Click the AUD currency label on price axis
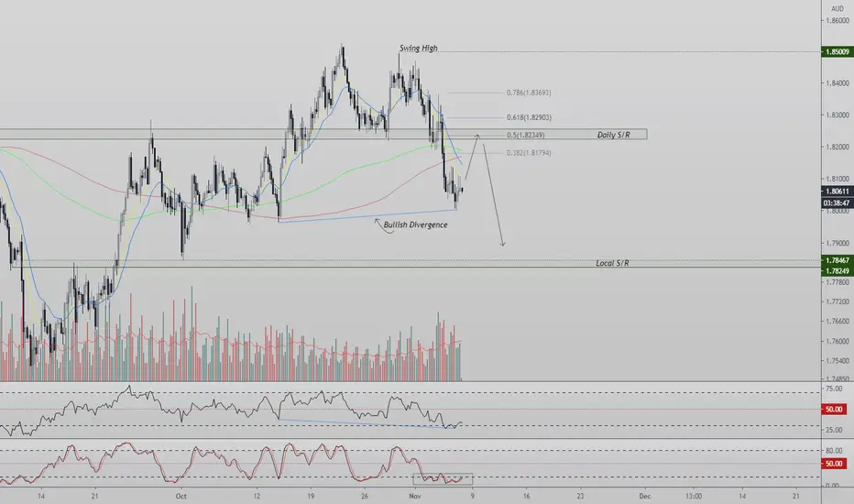Image resolution: width=854 pixels, height=504 pixels. [838, 9]
